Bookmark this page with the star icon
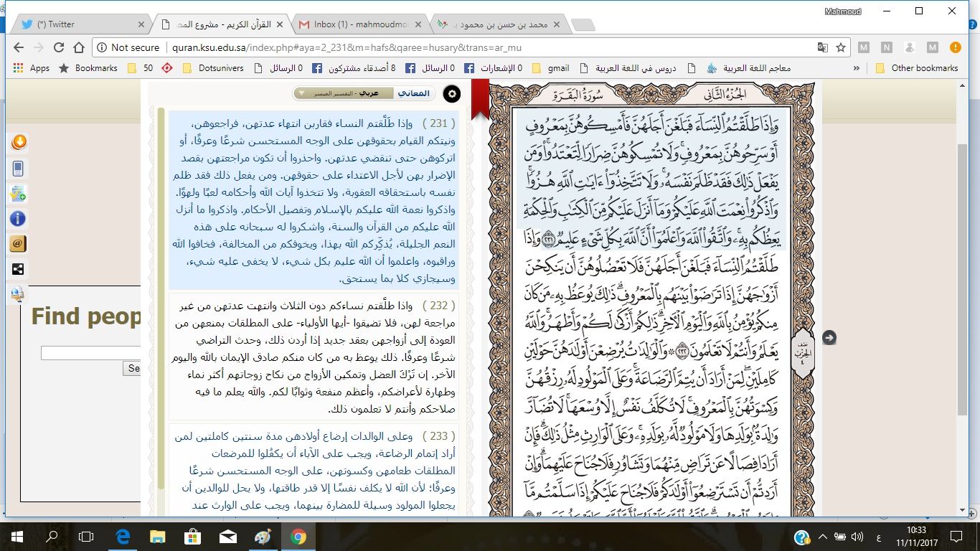This screenshot has height=551, width=980. tap(841, 47)
